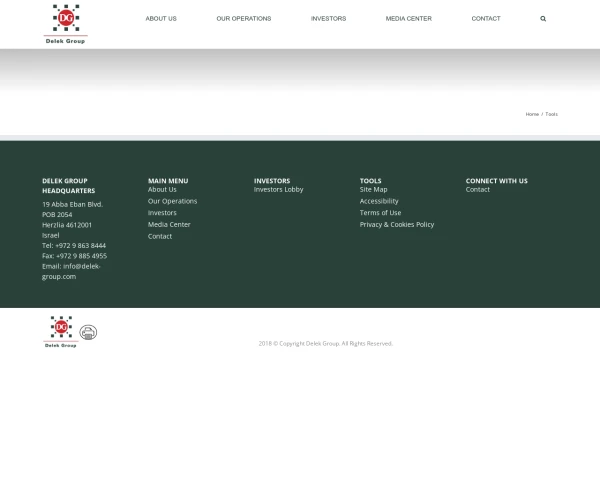
Task: Open Site Map link
Action: pyautogui.click(x=373, y=189)
